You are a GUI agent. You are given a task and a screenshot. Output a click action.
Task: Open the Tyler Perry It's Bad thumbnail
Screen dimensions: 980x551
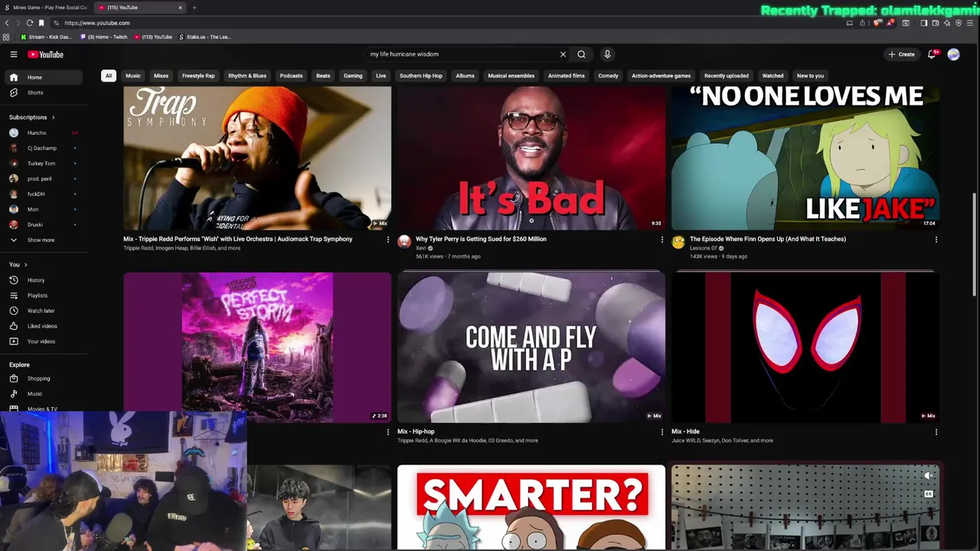(531, 158)
